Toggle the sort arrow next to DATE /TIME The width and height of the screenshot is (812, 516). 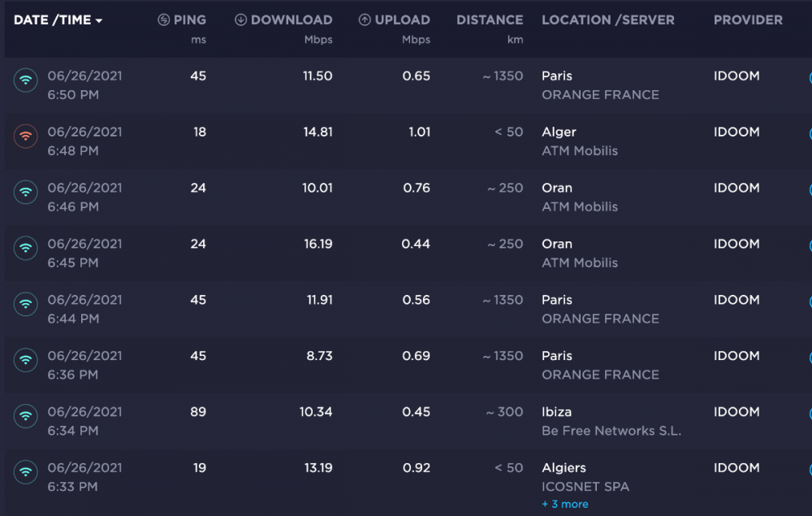pyautogui.click(x=99, y=21)
